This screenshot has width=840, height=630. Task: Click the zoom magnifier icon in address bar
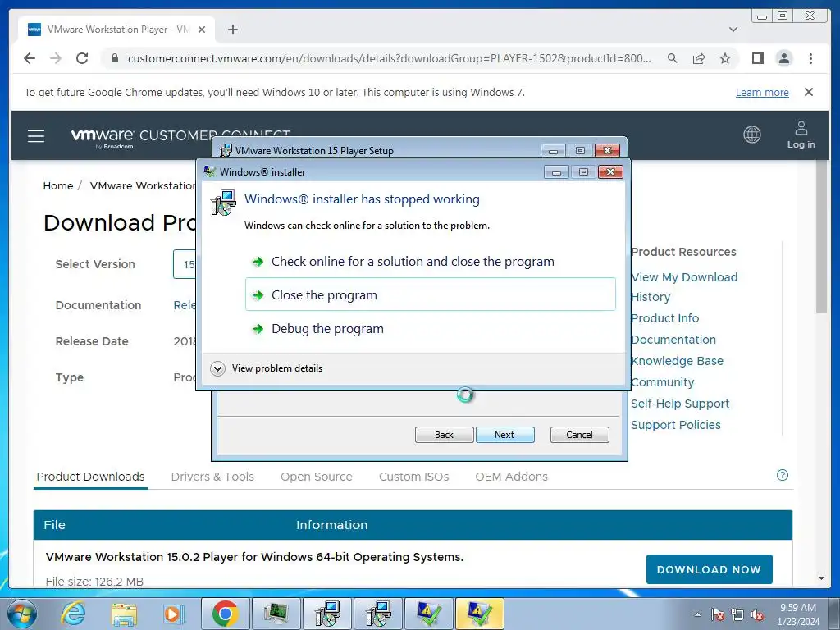point(673,58)
